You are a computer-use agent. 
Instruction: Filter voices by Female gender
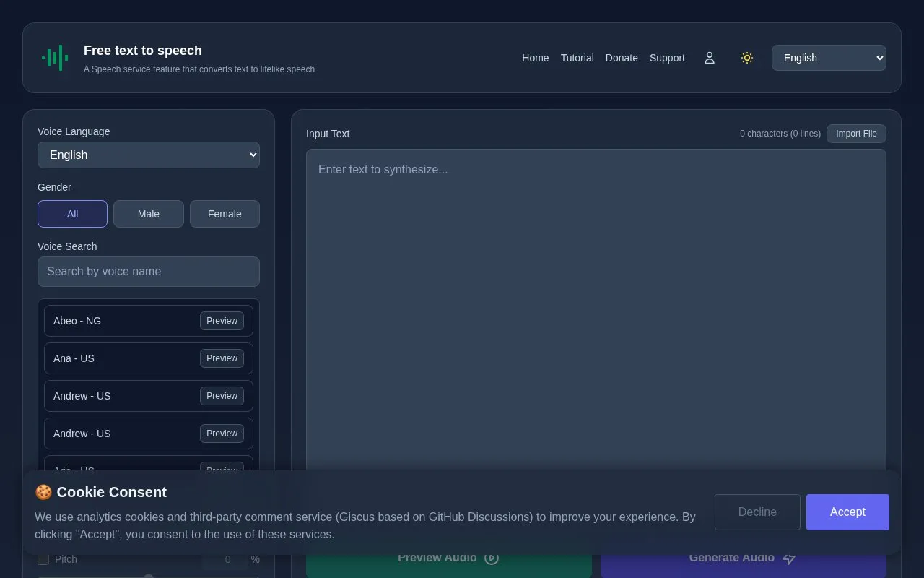[x=225, y=214]
